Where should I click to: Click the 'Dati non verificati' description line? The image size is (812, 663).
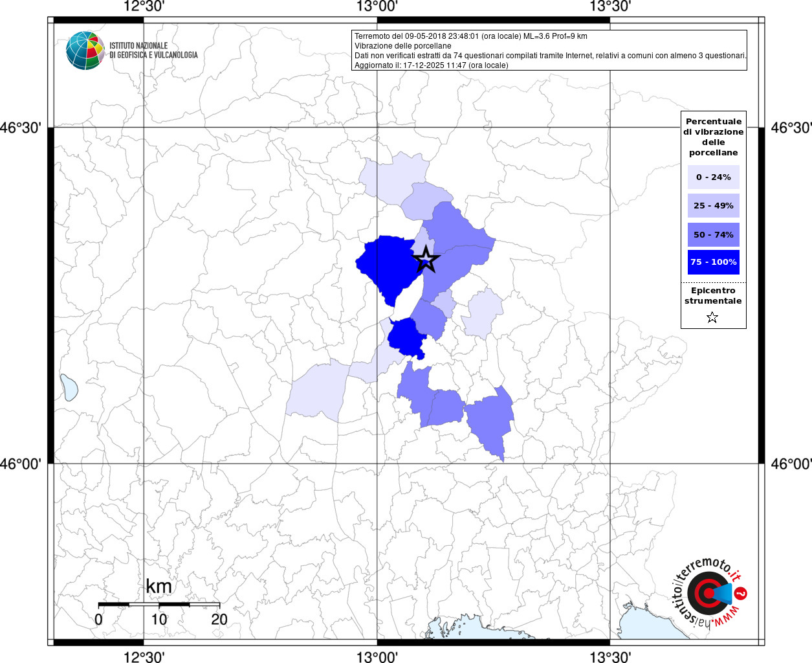point(551,56)
